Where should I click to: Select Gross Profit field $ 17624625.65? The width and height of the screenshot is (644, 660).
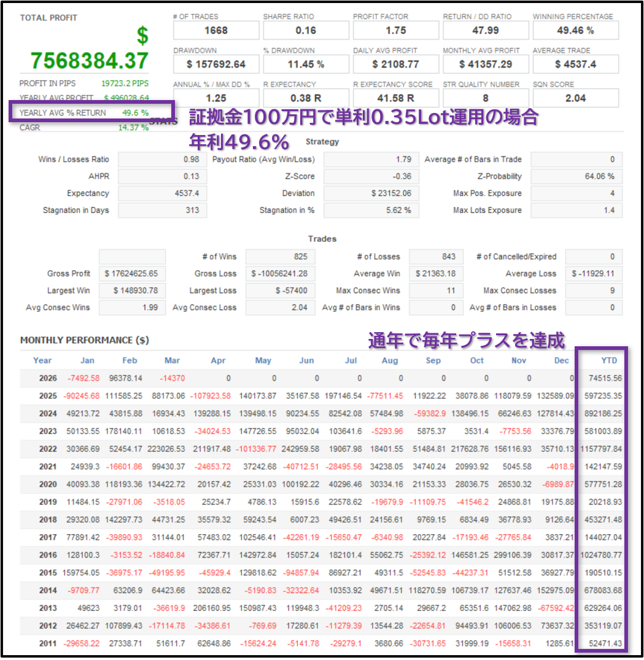pyautogui.click(x=132, y=274)
